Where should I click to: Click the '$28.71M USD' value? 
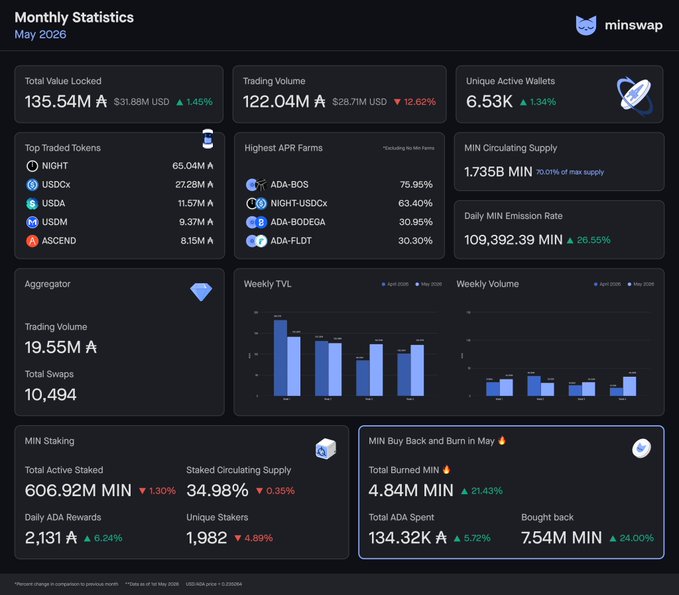pyautogui.click(x=359, y=102)
